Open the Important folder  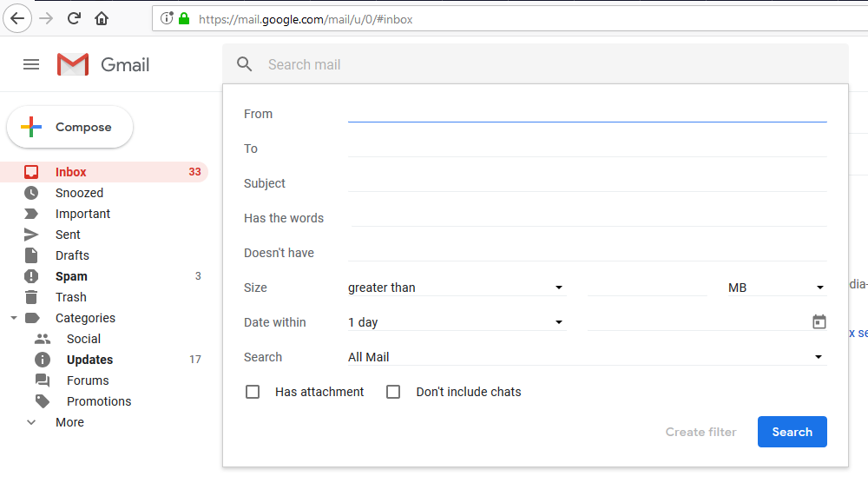(82, 214)
